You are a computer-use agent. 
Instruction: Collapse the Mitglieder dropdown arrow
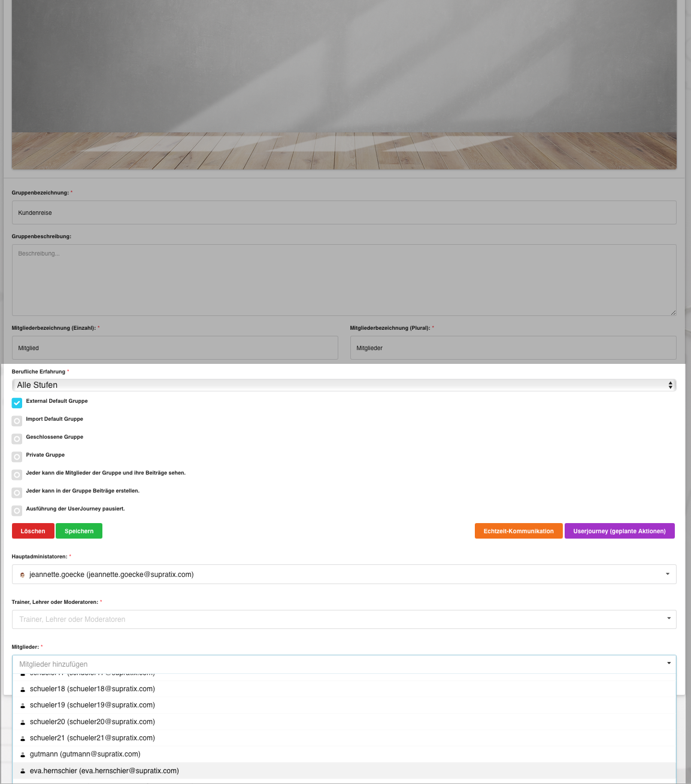tap(669, 663)
